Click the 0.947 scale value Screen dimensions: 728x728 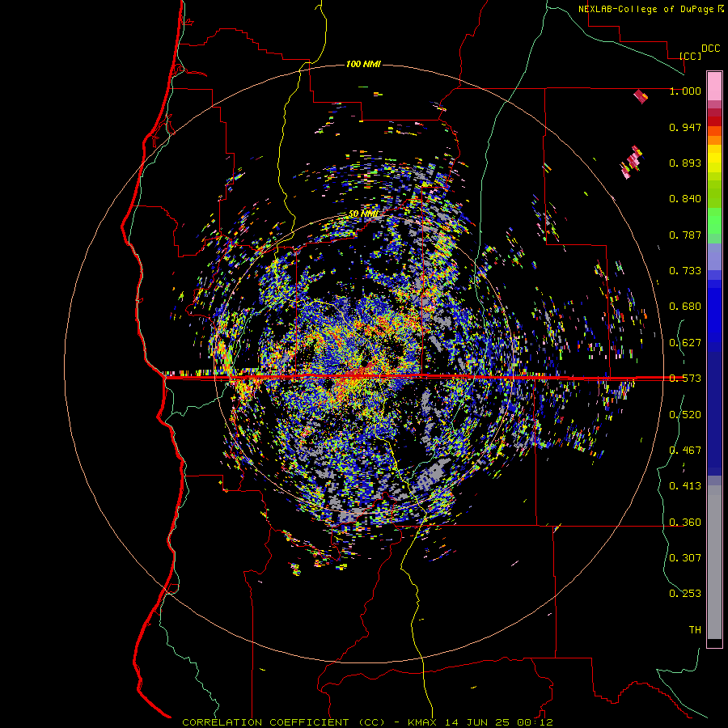(685, 127)
